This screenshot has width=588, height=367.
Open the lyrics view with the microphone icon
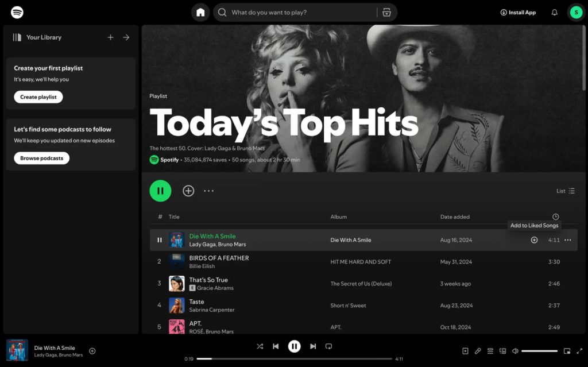tap(478, 351)
